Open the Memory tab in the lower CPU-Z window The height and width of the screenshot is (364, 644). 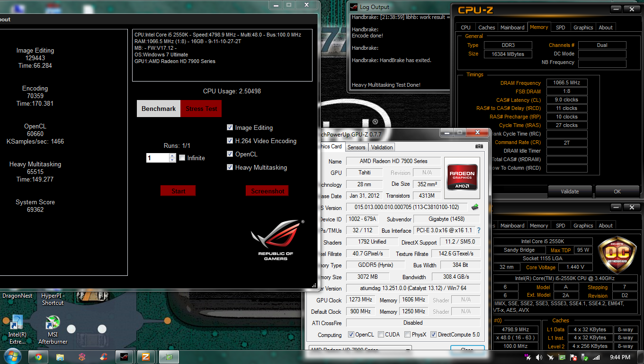pos(539,226)
